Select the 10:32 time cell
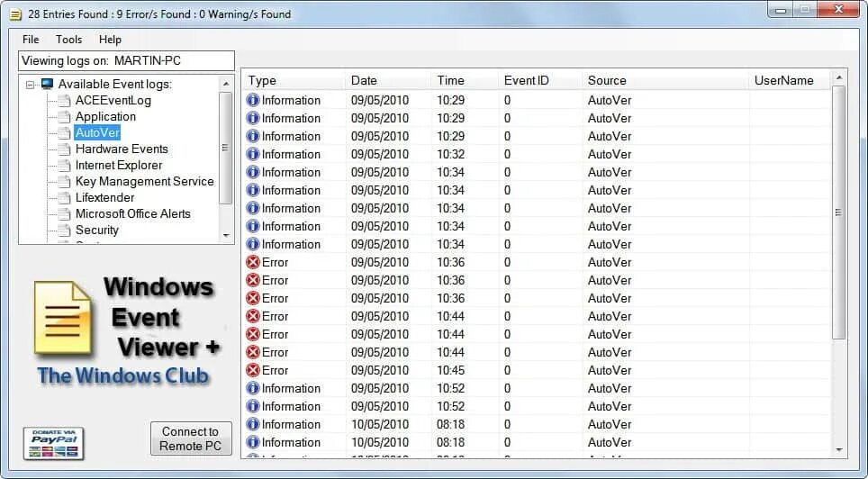Screen dimensions: 868x479 point(450,154)
